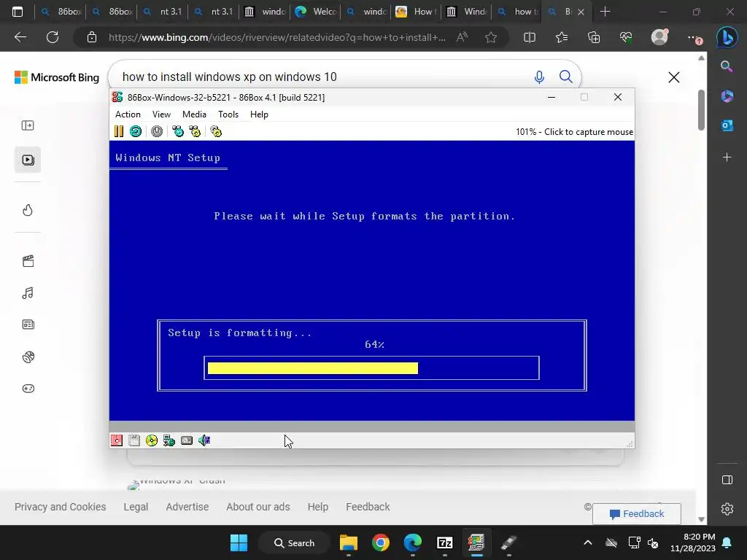Open Bing sports sidebar icon
The height and width of the screenshot is (560, 747).
tap(28, 357)
